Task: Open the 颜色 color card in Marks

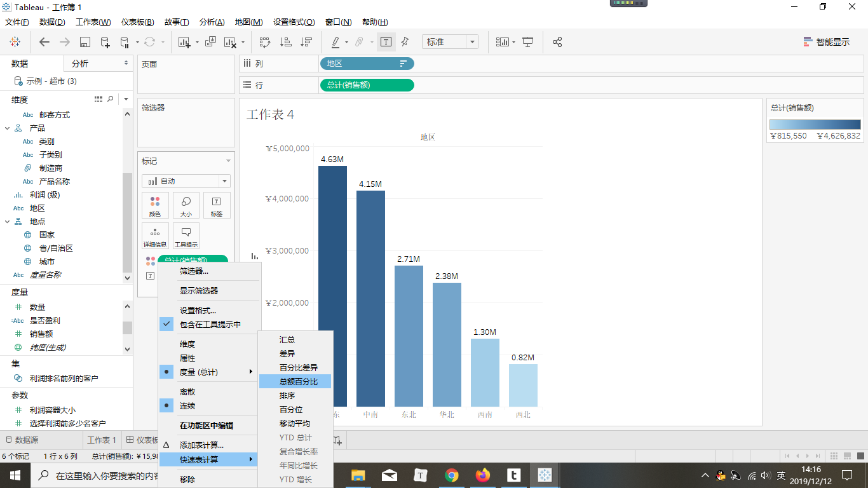Action: pos(155,206)
